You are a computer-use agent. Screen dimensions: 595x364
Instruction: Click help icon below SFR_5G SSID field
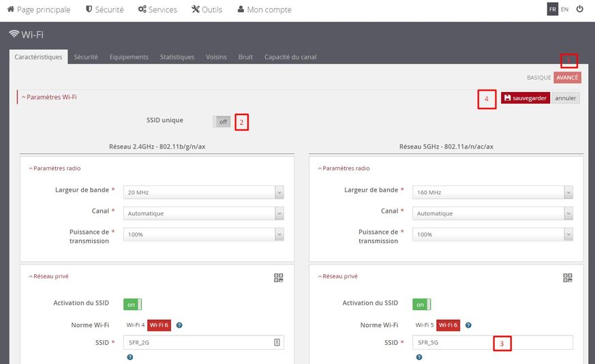418,357
